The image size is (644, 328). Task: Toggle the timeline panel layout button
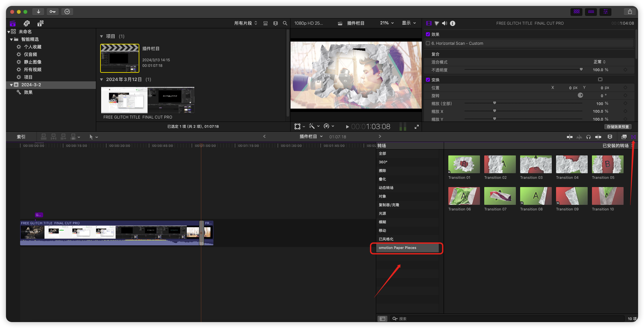click(x=591, y=12)
